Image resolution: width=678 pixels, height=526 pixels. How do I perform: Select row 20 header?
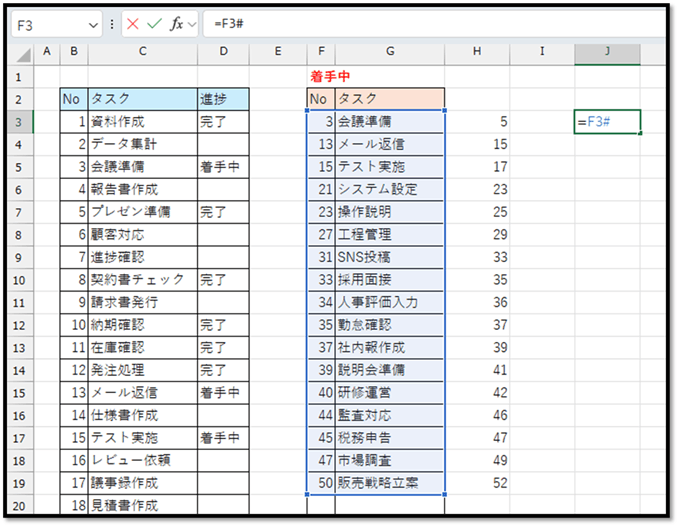pos(19,506)
